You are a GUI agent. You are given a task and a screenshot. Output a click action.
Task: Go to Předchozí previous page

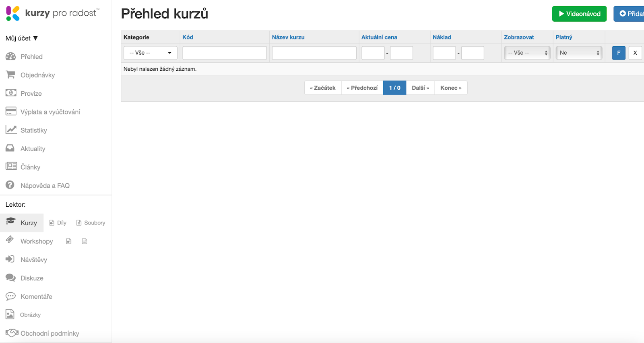tap(362, 88)
